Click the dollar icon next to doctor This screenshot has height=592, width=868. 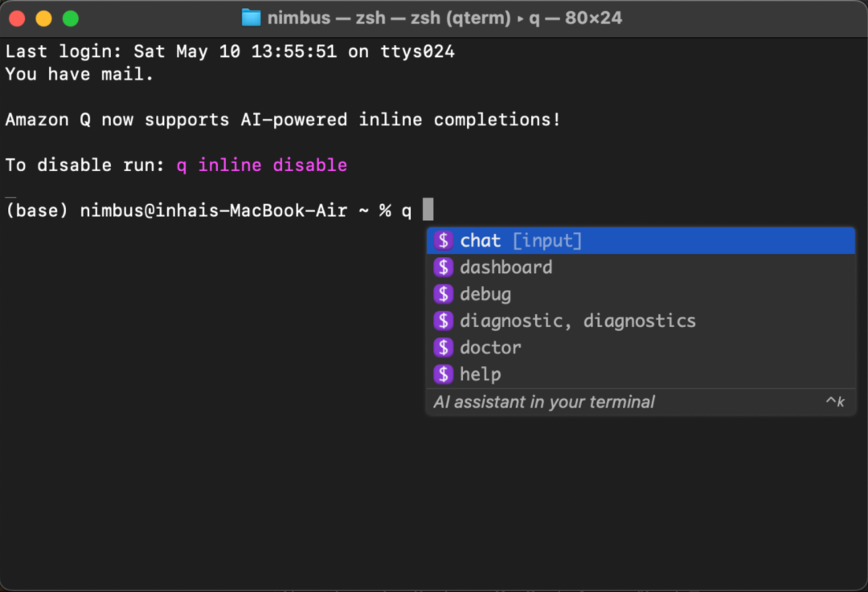443,348
